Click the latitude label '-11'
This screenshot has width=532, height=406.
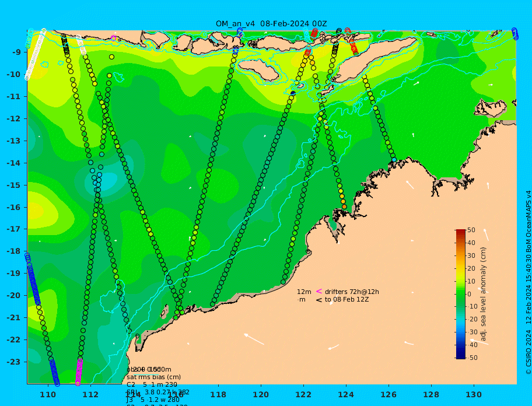tap(14, 96)
